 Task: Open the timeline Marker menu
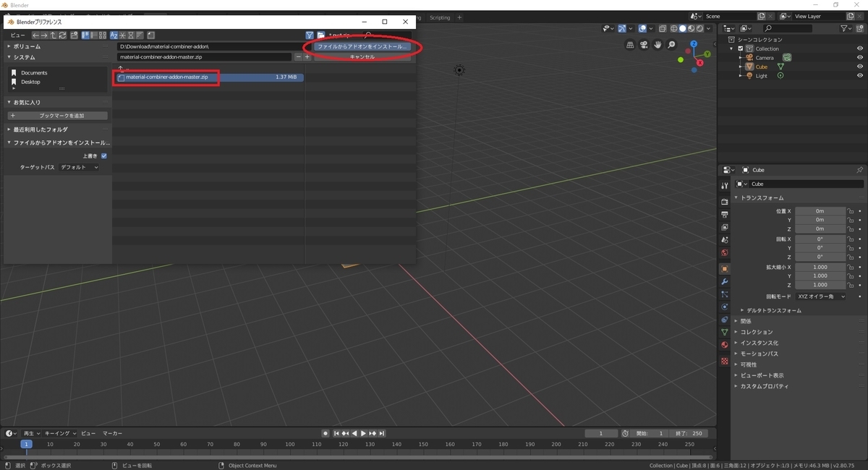coord(112,433)
